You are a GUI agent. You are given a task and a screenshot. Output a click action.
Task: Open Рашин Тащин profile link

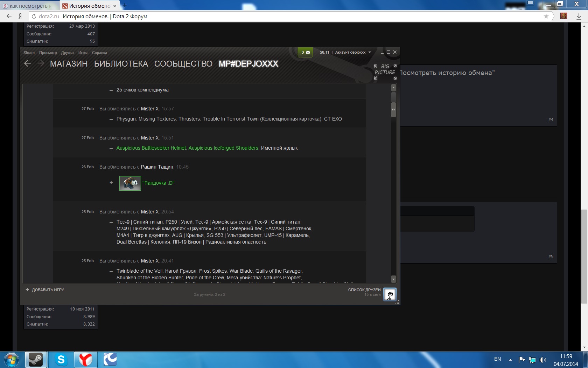click(157, 167)
